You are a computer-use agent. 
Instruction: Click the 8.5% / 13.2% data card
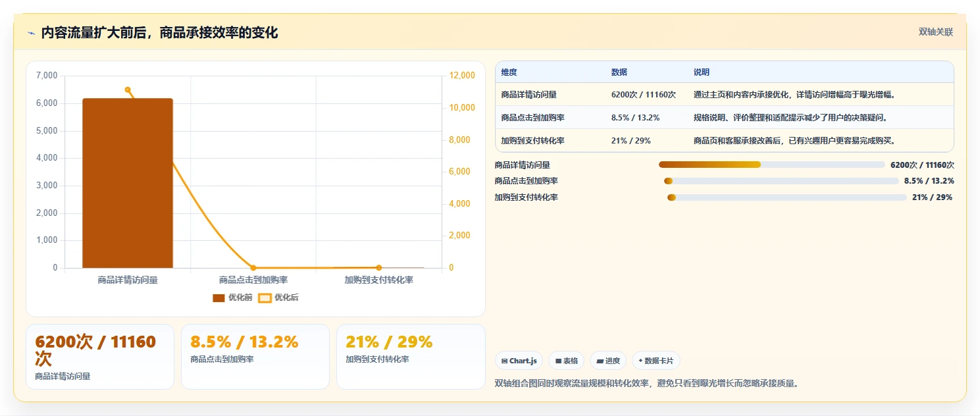click(x=255, y=357)
